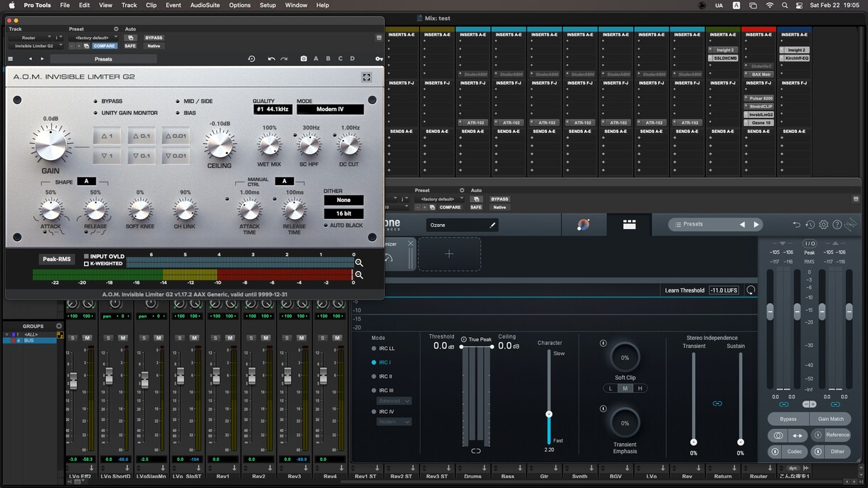Click the Ozone preset name pencil edit icon
868x488 pixels.
pyautogui.click(x=492, y=225)
